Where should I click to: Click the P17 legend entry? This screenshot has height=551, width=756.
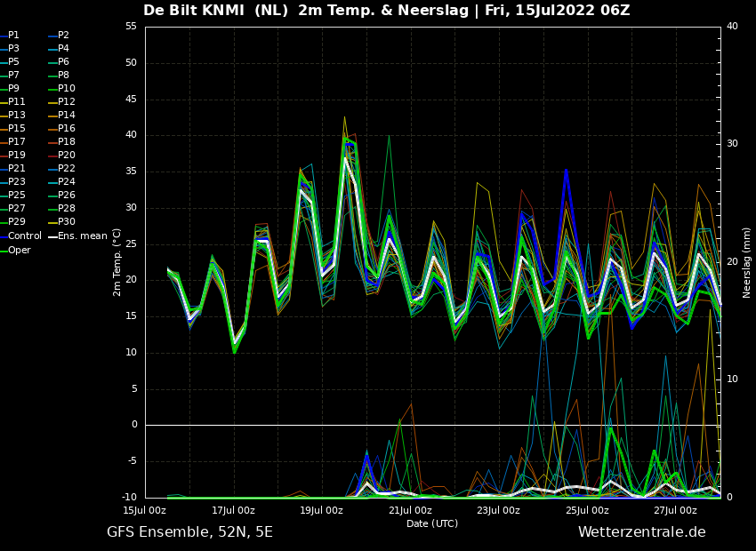click(x=13, y=141)
